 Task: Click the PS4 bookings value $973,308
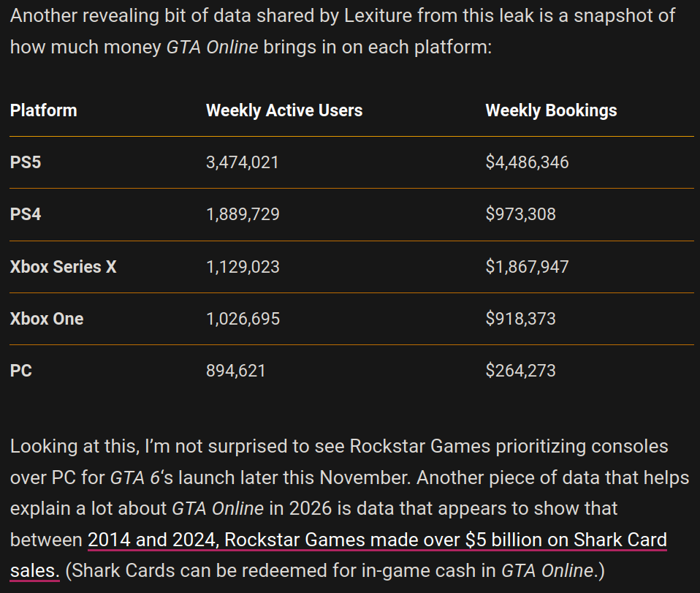click(520, 214)
